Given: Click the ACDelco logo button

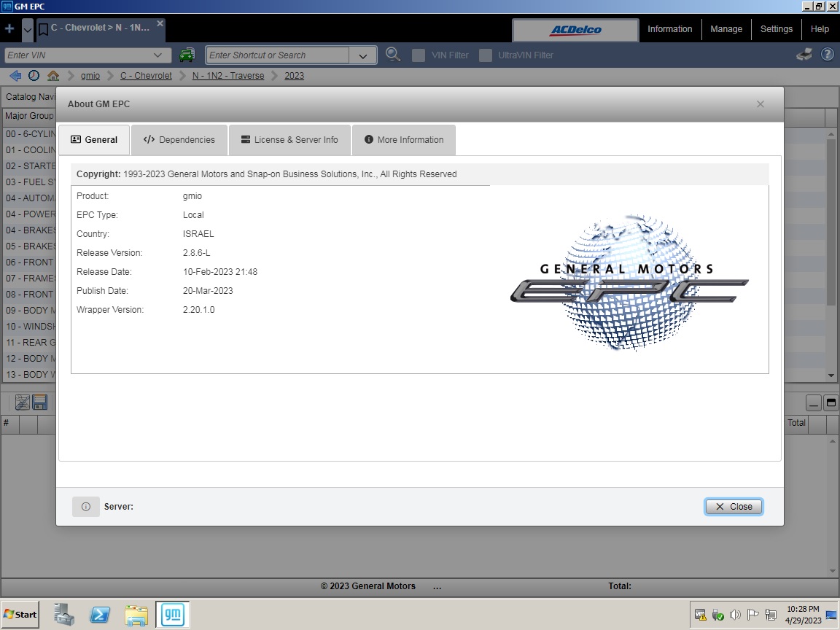Looking at the screenshot, I should tap(575, 30).
